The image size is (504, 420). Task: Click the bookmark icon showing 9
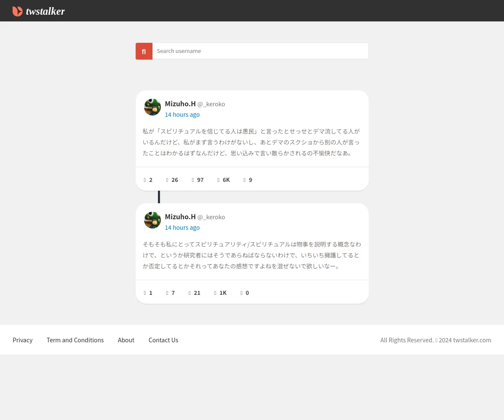coord(244,180)
